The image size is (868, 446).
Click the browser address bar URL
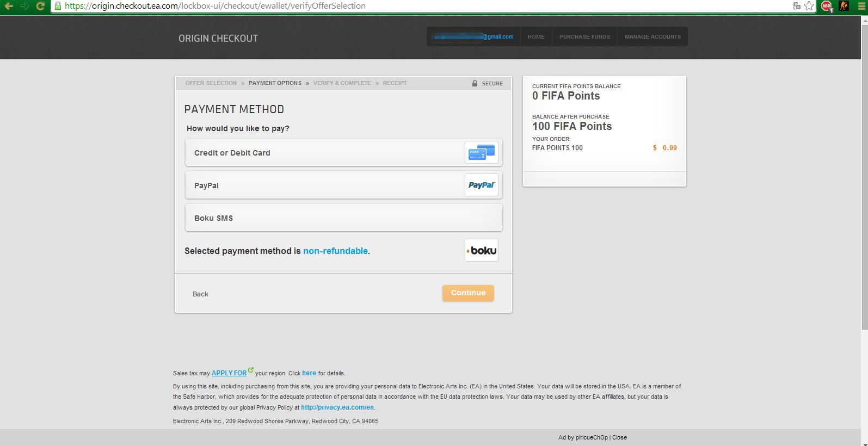click(215, 6)
